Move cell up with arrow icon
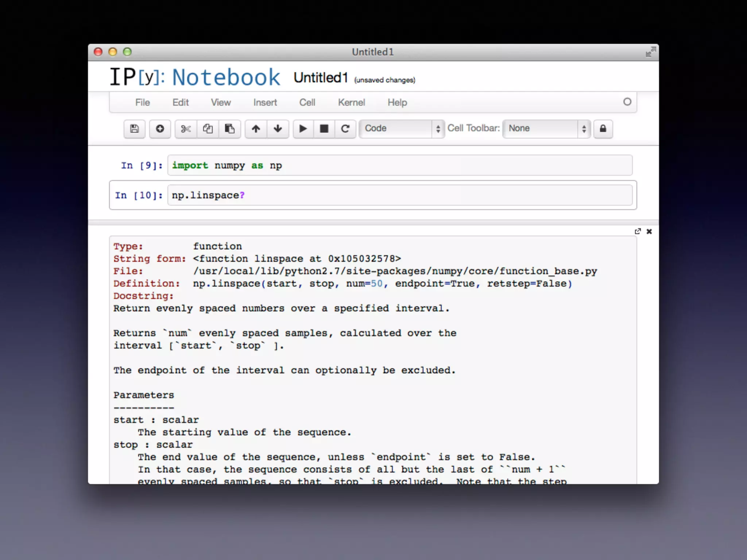Screen dimensions: 747x560 [x=256, y=129]
